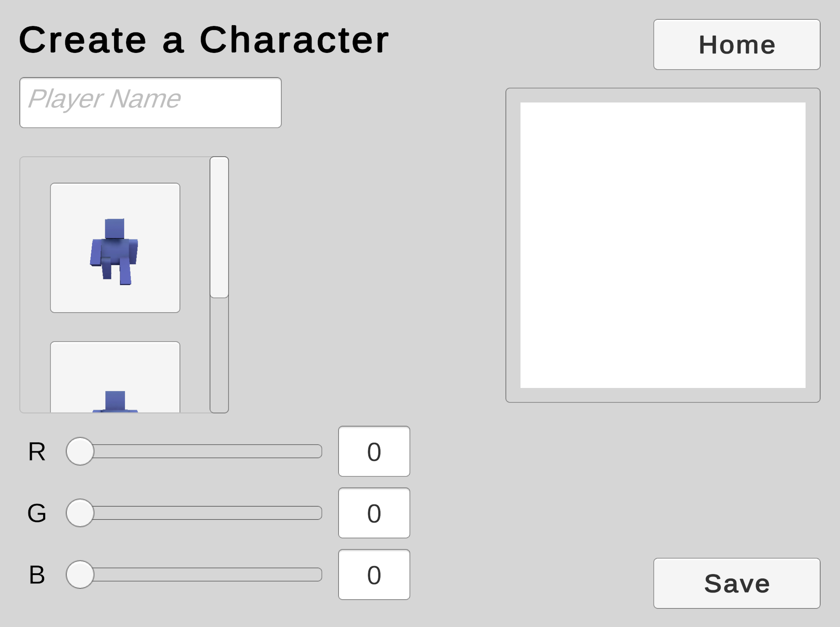Pick the partially visible second character
840x627 pixels.
(x=115, y=378)
